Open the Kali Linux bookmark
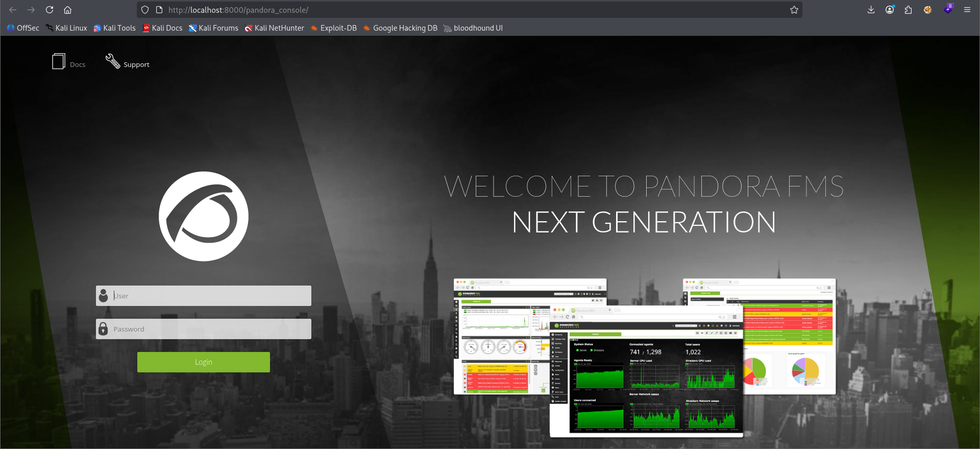Image resolution: width=980 pixels, height=449 pixels. pyautogui.click(x=66, y=28)
